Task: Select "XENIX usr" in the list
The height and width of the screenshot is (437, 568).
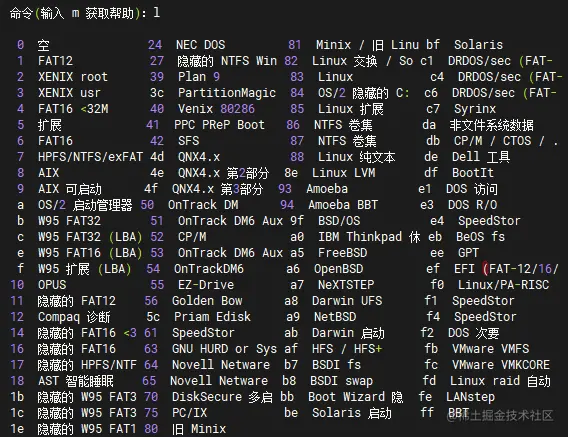Action: 69,93
